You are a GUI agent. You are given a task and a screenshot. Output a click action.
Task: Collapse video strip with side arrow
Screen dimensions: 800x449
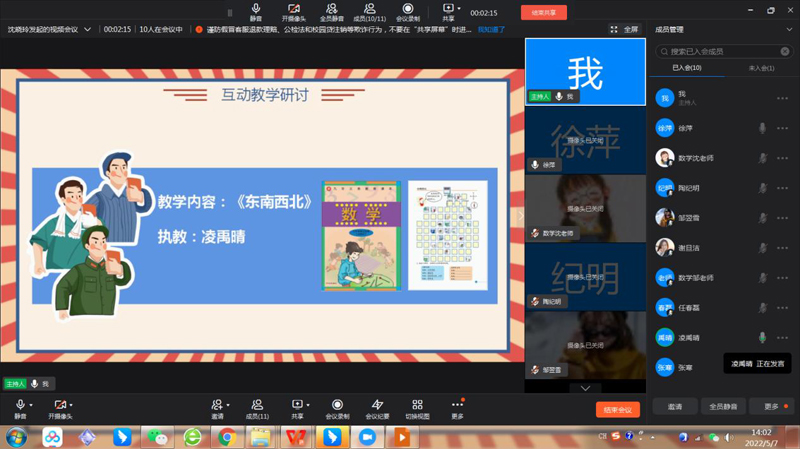click(520, 215)
